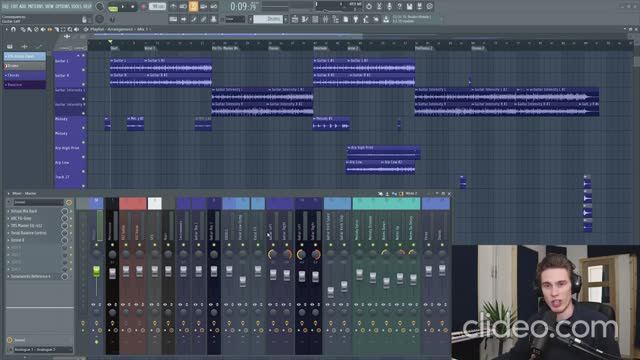Select the Chords pattern in picker
Screen dimensions: 640x360
point(25,75)
